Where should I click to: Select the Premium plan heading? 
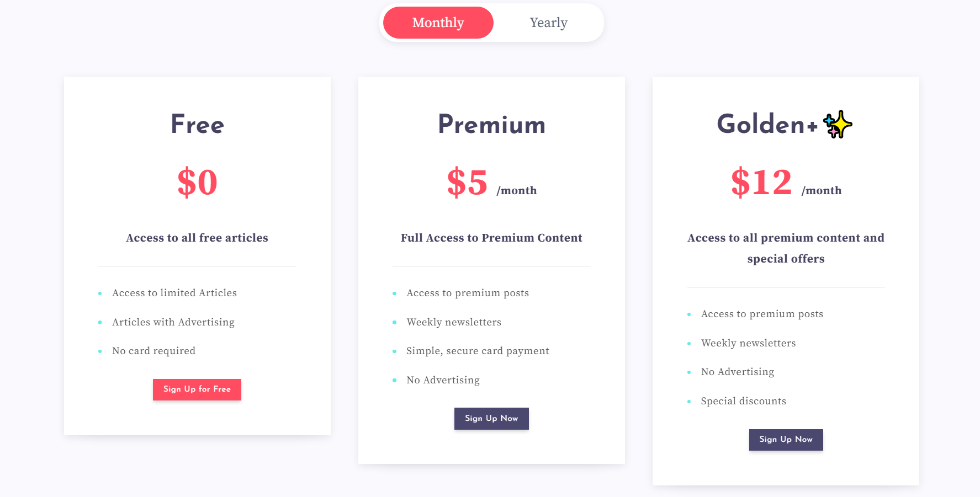click(x=491, y=124)
